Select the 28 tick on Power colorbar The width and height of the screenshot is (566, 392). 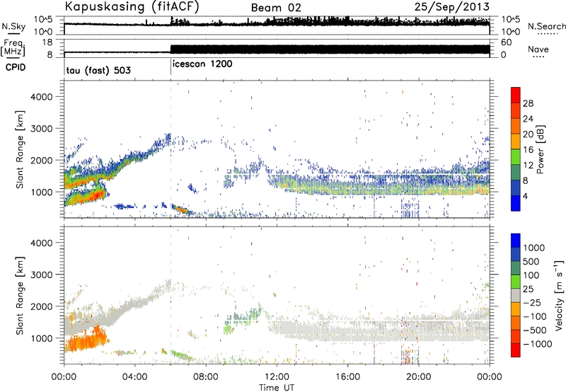click(528, 103)
